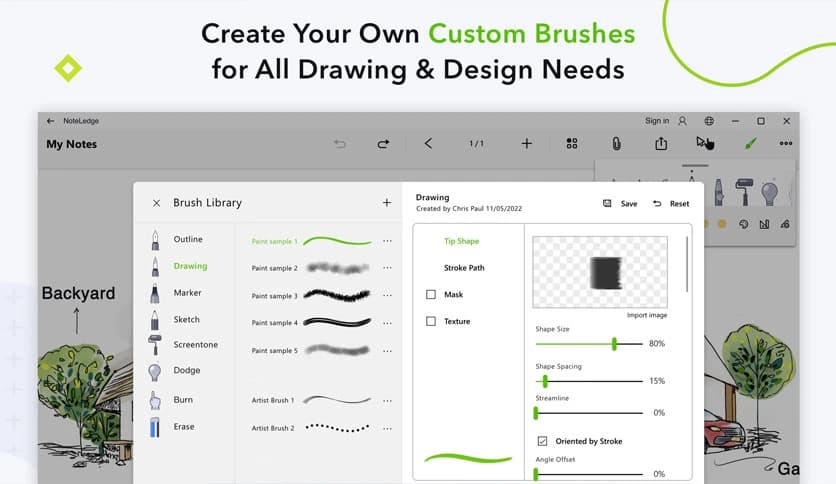Screen dimensions: 836x484
Task: Click the Shape Size slider handle
Action: click(614, 344)
